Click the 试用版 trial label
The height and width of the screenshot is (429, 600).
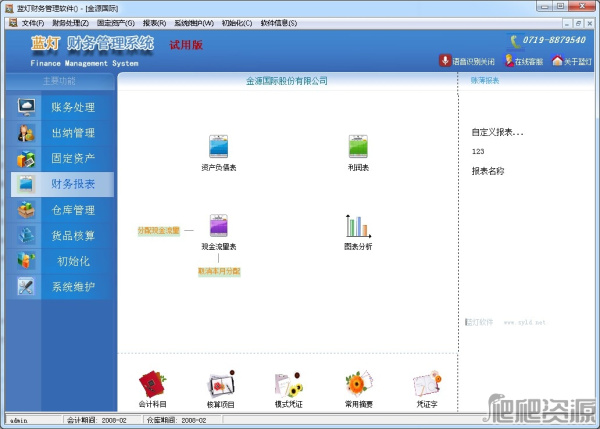(x=186, y=45)
